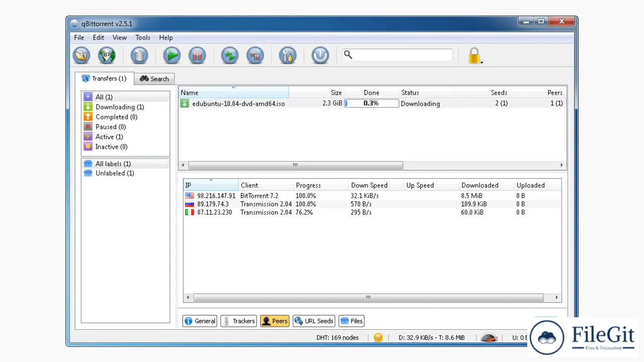Switch to the Transfers tab
Viewport: 644px width, 362px height.
click(x=105, y=78)
